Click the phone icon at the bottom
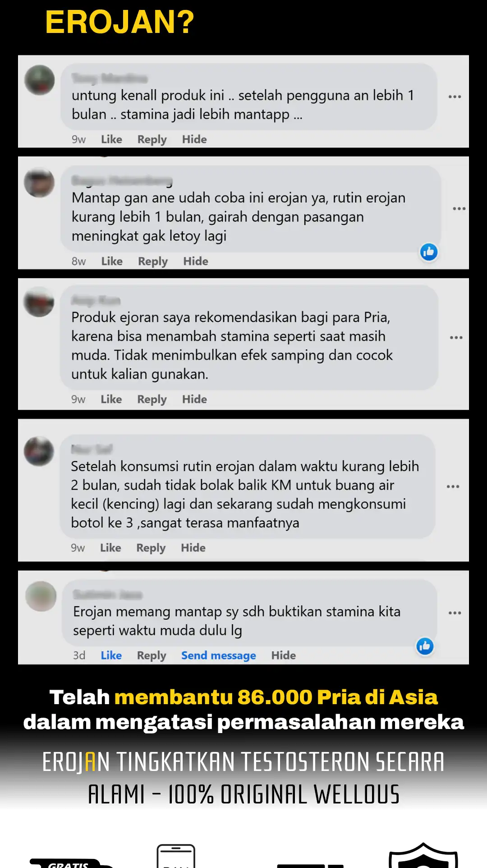 click(x=176, y=856)
